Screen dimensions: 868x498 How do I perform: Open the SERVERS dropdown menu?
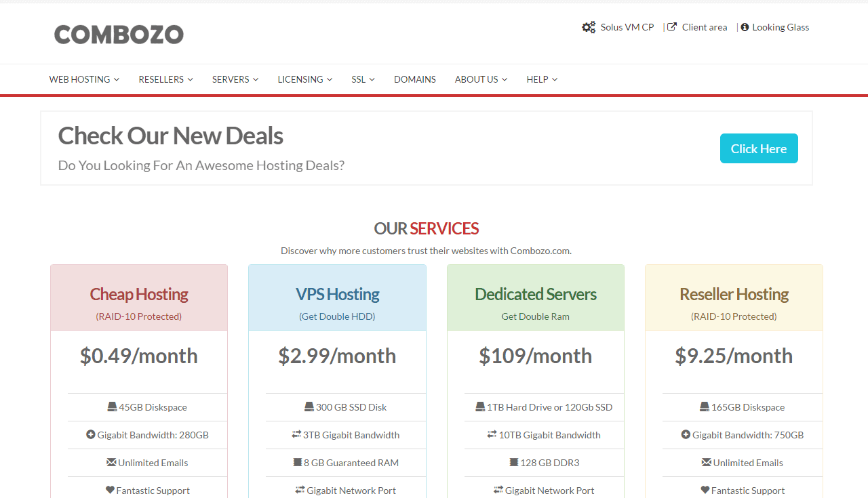[x=235, y=79]
